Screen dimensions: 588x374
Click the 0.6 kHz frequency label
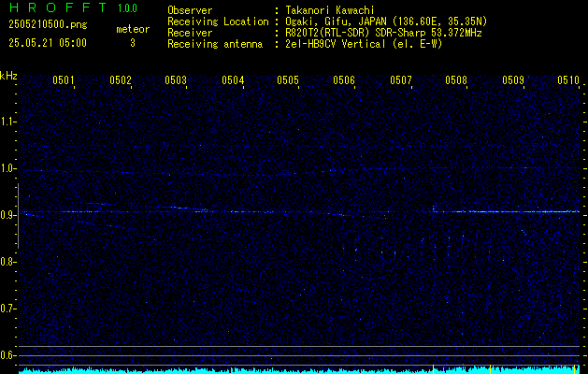[7, 355]
